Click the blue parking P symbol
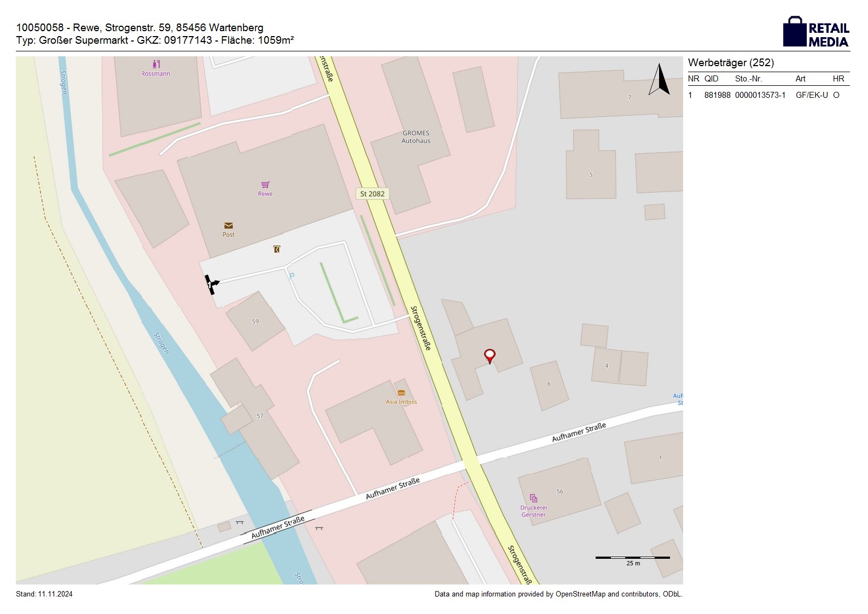 [x=292, y=276]
